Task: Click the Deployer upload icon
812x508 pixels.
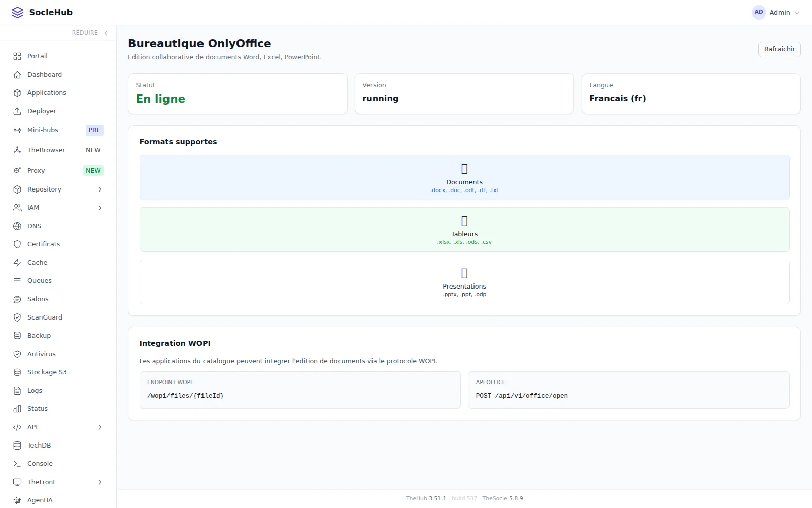Action: (17, 111)
